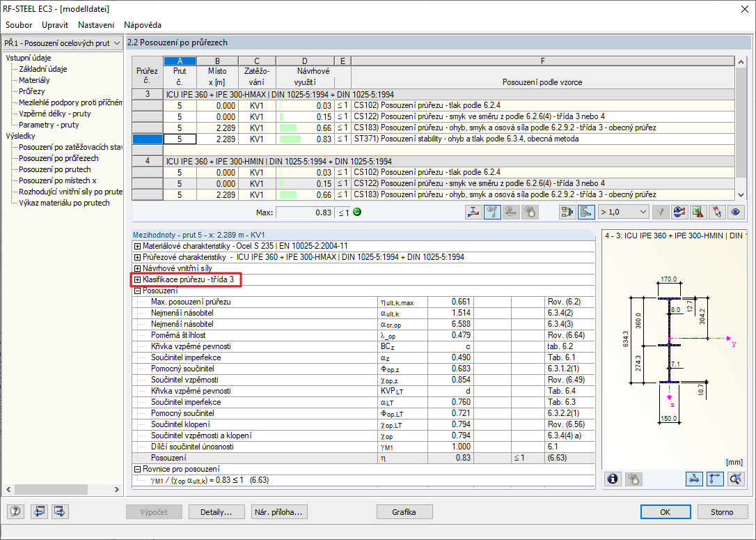Open 'Posouzení po místech x' results
This screenshot has height=540, width=756.
57,180
